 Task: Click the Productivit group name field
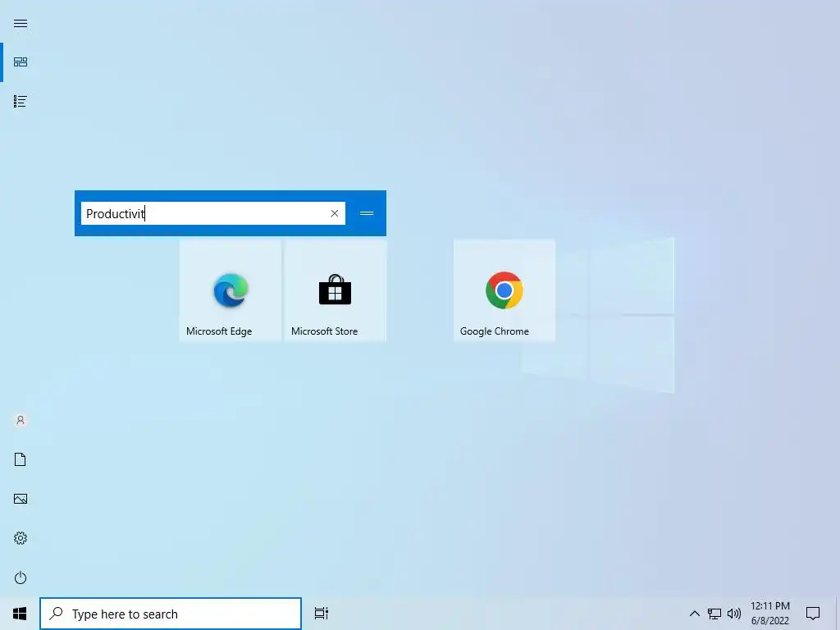[213, 213]
